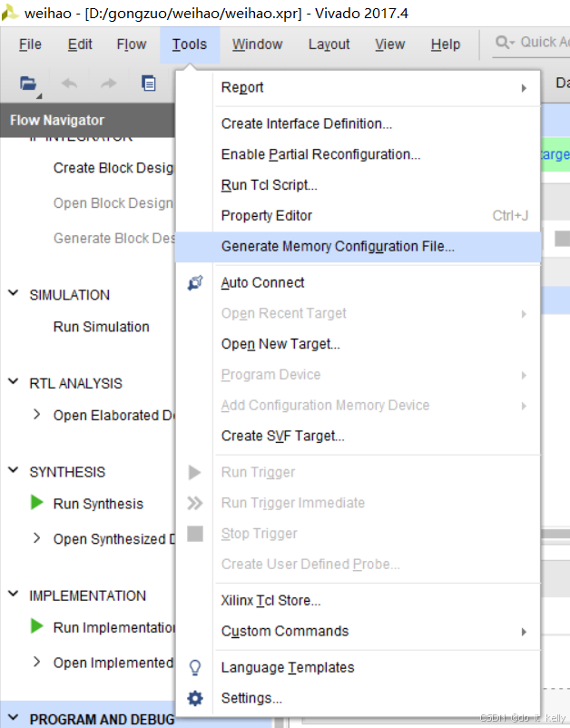Click the Undo arrow in toolbar
This screenshot has height=728, width=570.
click(x=70, y=84)
